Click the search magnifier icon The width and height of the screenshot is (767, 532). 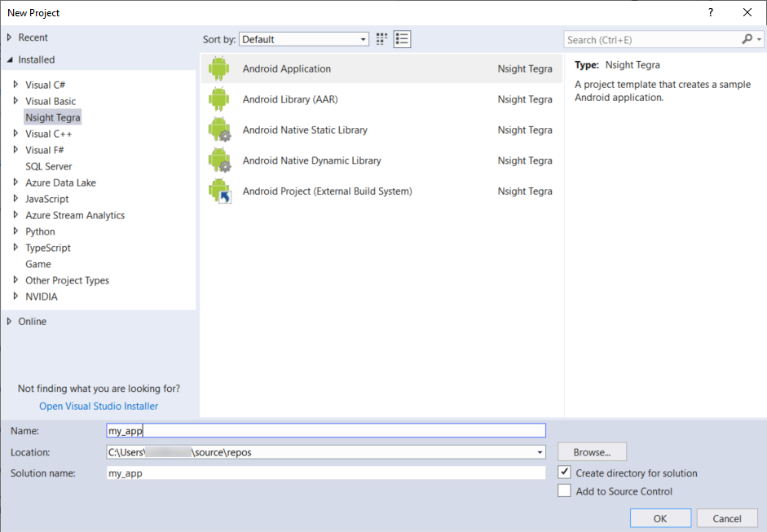[x=747, y=39]
